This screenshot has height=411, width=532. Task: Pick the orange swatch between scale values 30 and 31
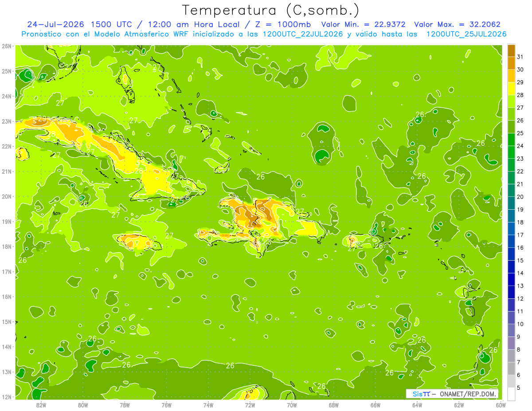pyautogui.click(x=511, y=63)
